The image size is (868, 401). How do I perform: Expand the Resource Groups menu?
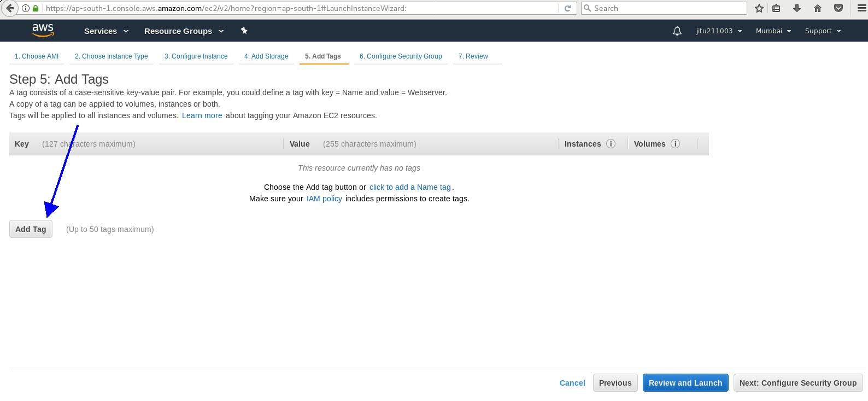click(184, 31)
